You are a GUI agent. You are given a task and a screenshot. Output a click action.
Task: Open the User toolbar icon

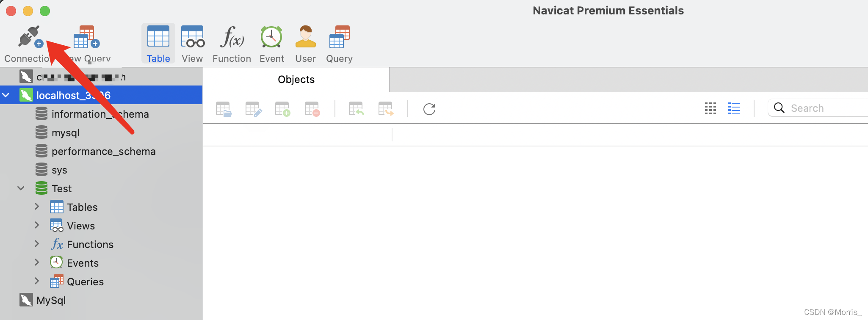pos(305,37)
